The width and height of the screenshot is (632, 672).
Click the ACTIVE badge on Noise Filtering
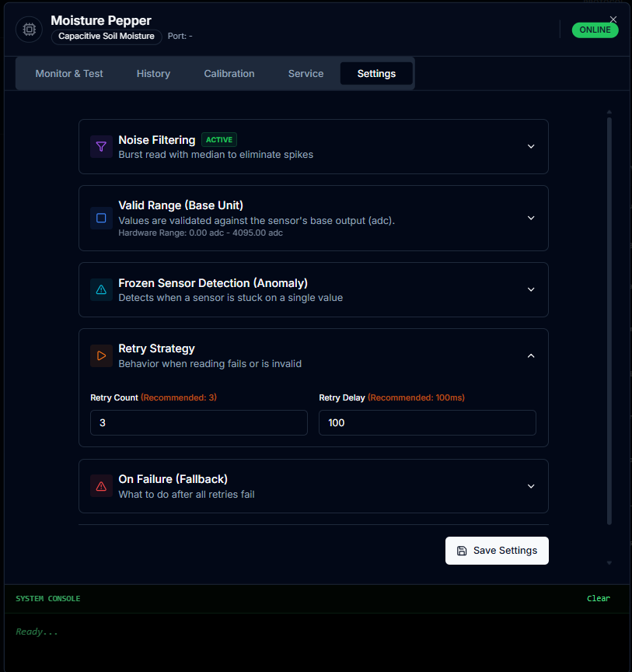(219, 140)
